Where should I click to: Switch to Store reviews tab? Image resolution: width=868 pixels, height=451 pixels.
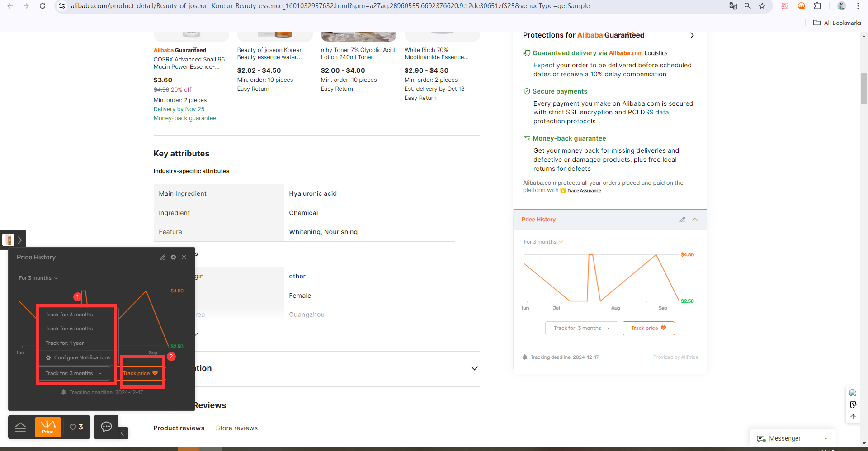tap(237, 428)
